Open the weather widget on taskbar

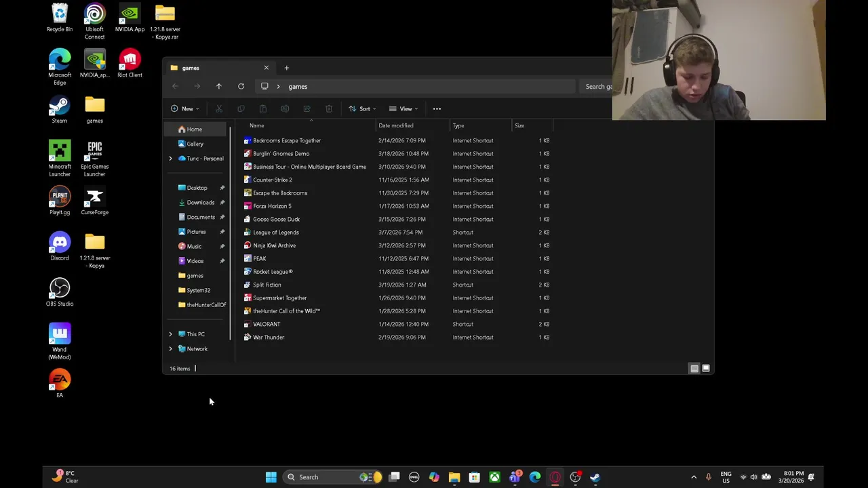[x=65, y=477]
